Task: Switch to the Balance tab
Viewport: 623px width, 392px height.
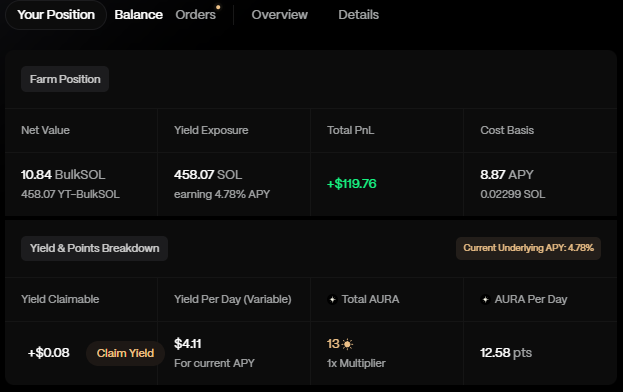Action: point(138,15)
